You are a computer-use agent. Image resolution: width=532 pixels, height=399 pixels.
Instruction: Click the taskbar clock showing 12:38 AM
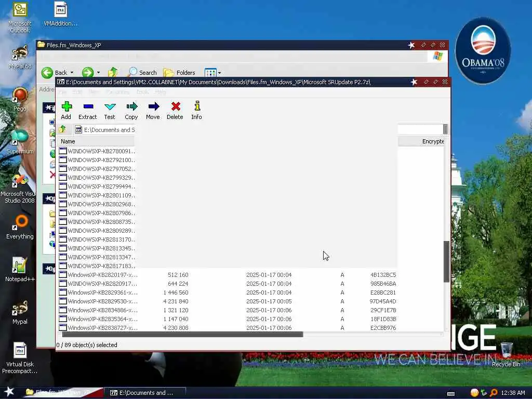coord(513,393)
